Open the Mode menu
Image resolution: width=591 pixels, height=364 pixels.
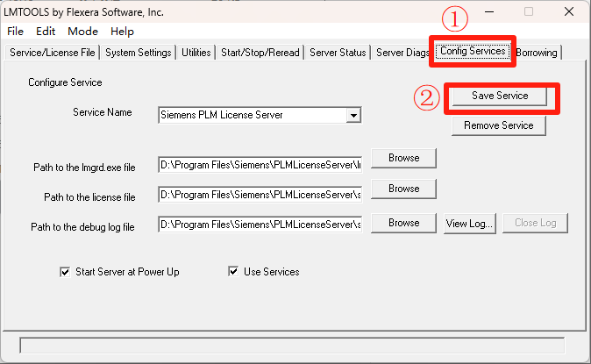[83, 31]
